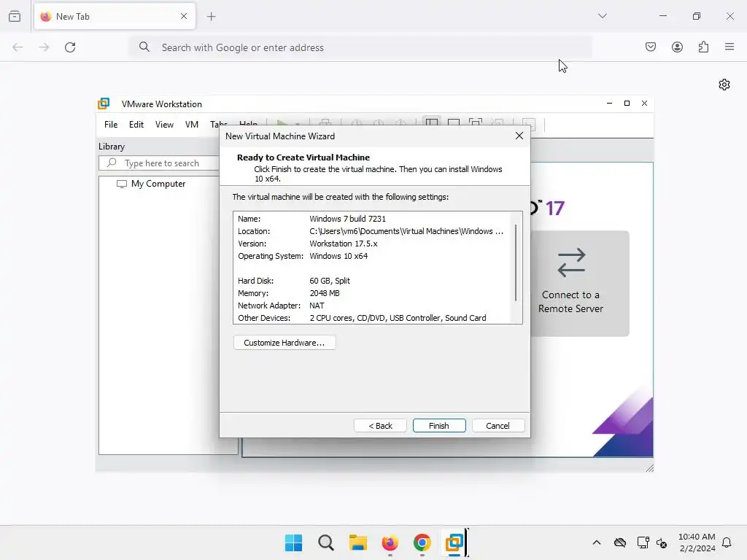Maximize the VMware Workstation window
This screenshot has width=747, height=560.
[x=627, y=104]
